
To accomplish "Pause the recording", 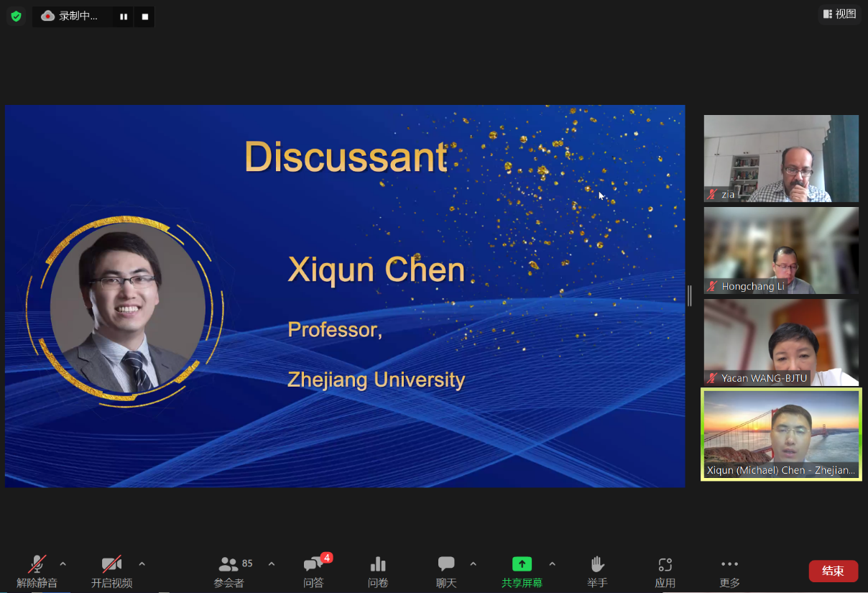I will coord(124,17).
